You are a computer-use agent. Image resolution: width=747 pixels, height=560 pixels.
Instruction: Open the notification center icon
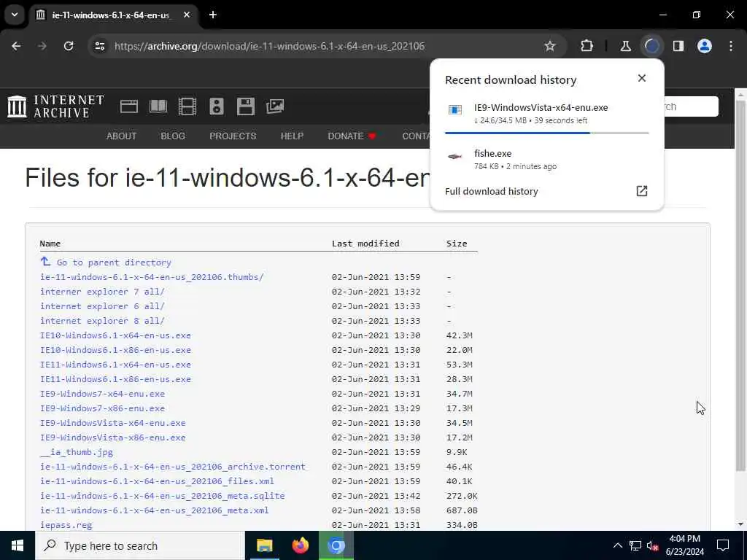click(x=723, y=545)
